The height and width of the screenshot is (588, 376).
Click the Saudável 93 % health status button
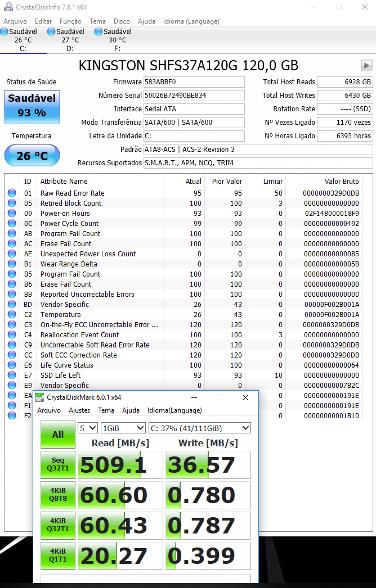pyautogui.click(x=32, y=106)
